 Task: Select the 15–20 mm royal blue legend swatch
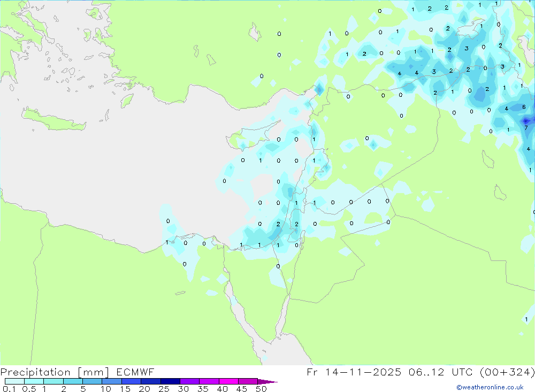click(132, 381)
